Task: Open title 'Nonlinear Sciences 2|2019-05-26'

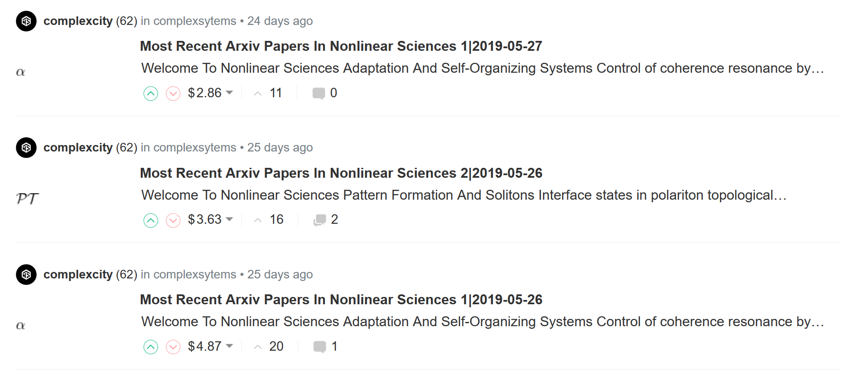Action: pyautogui.click(x=341, y=173)
